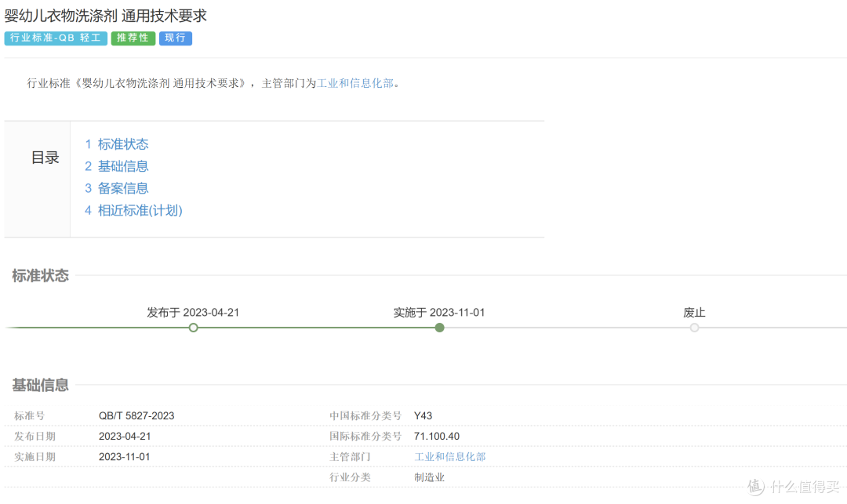Click the green 推荐性 tag
Screen dimensions: 847x504
pos(133,38)
